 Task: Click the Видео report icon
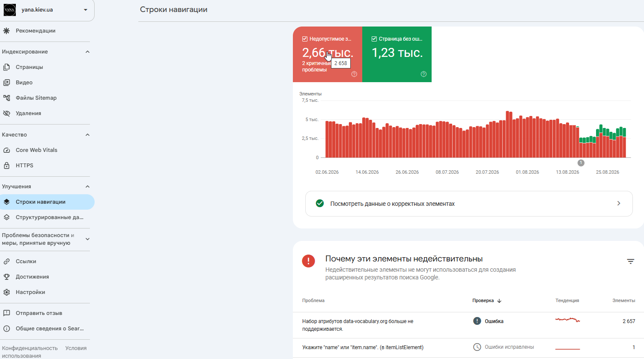6,83
